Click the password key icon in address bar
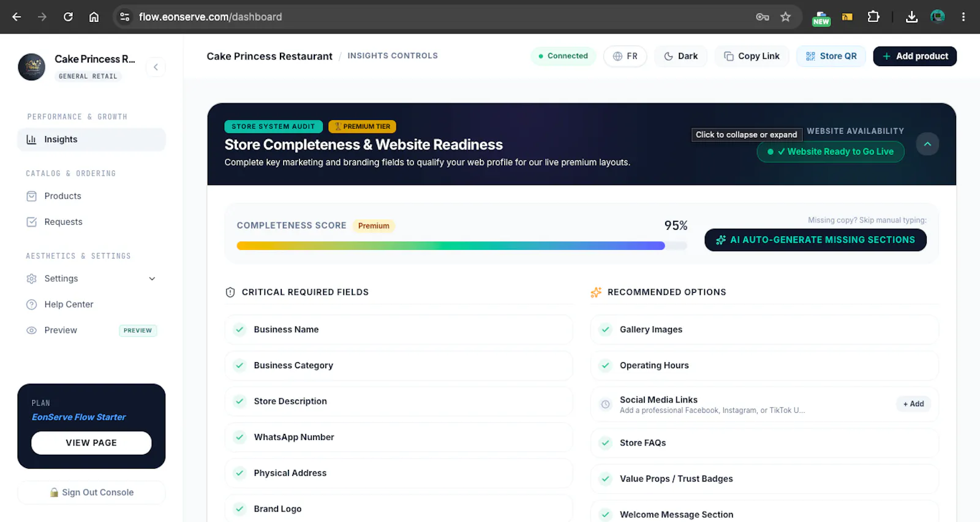The height and width of the screenshot is (522, 980). coord(763,17)
